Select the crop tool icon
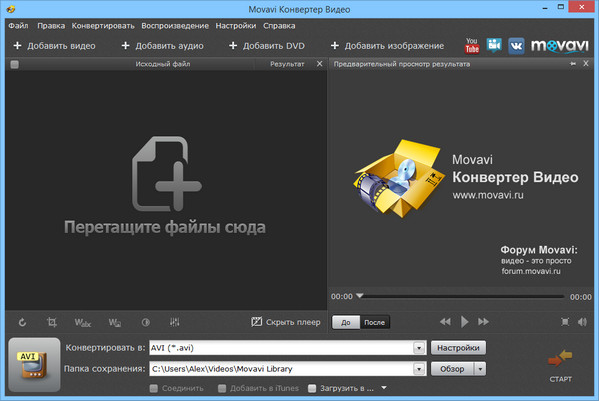599x401 pixels. point(52,322)
